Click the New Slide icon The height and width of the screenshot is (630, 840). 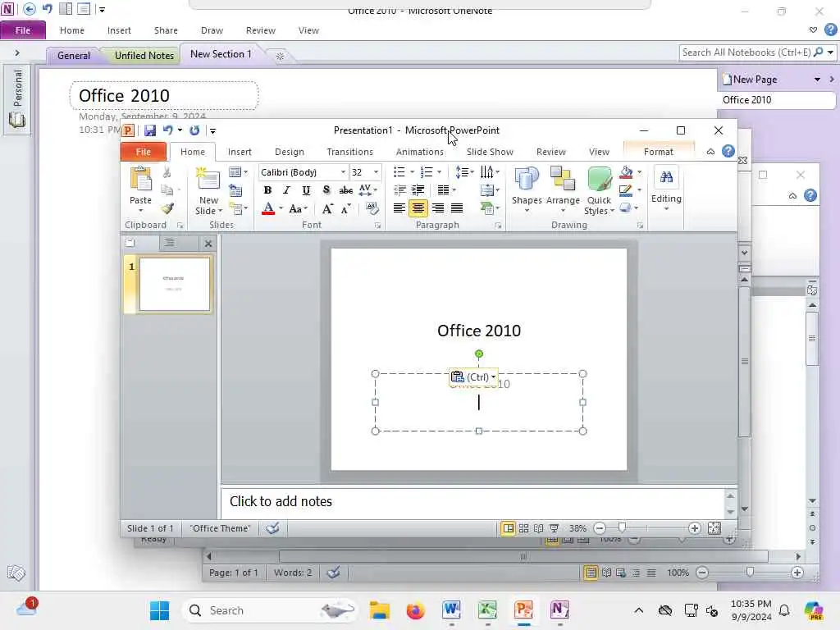208,180
